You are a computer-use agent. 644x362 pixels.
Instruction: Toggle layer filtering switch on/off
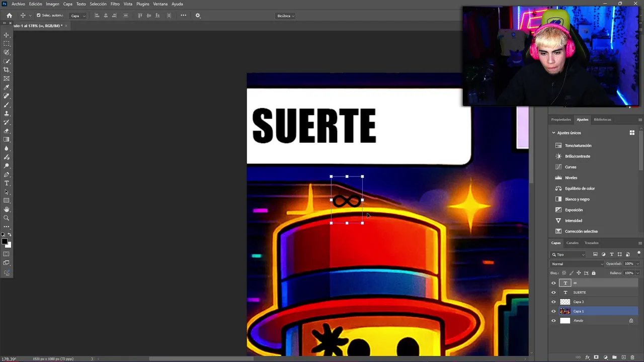coord(639,254)
